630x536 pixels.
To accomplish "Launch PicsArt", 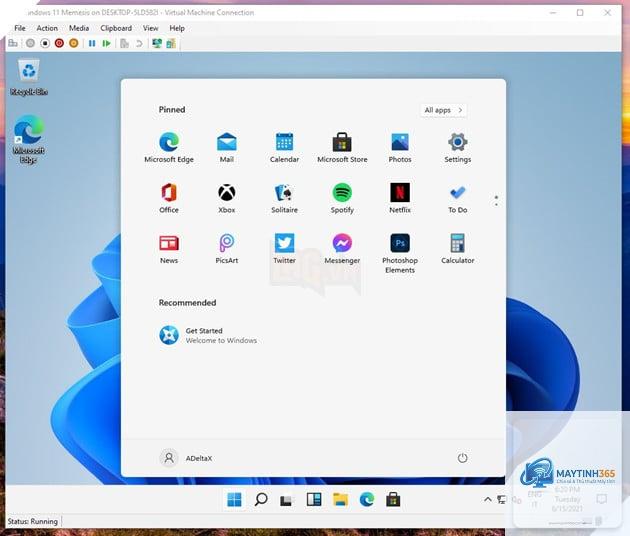I will pos(227,249).
